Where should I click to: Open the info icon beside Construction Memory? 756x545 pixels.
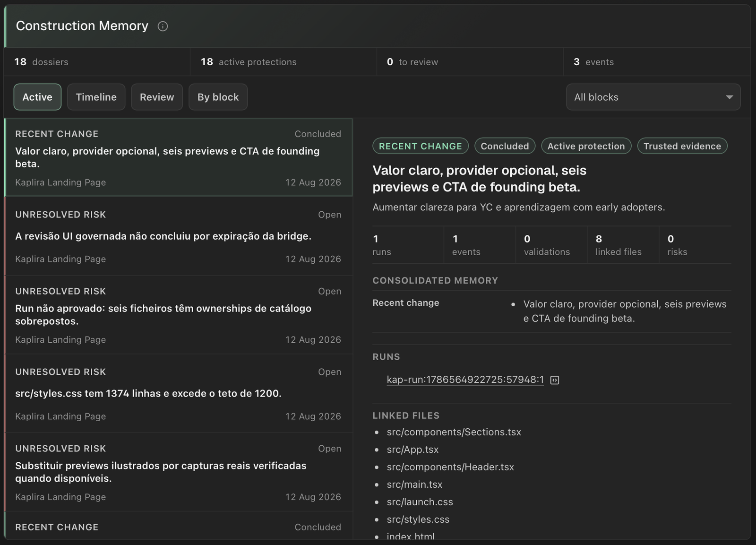163,26
